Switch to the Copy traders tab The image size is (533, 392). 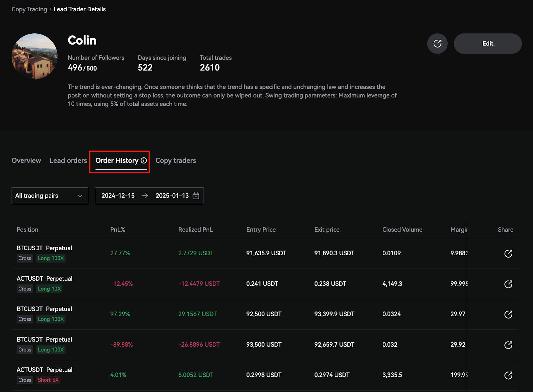[x=176, y=160]
